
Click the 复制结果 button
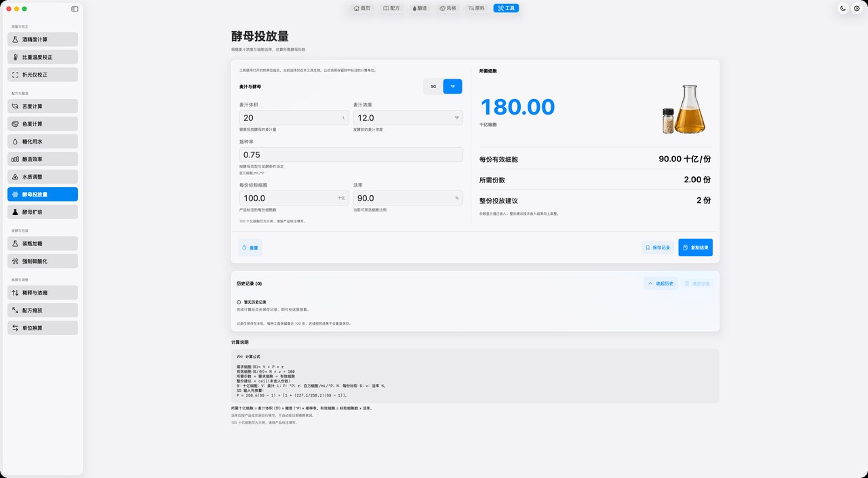(x=695, y=247)
